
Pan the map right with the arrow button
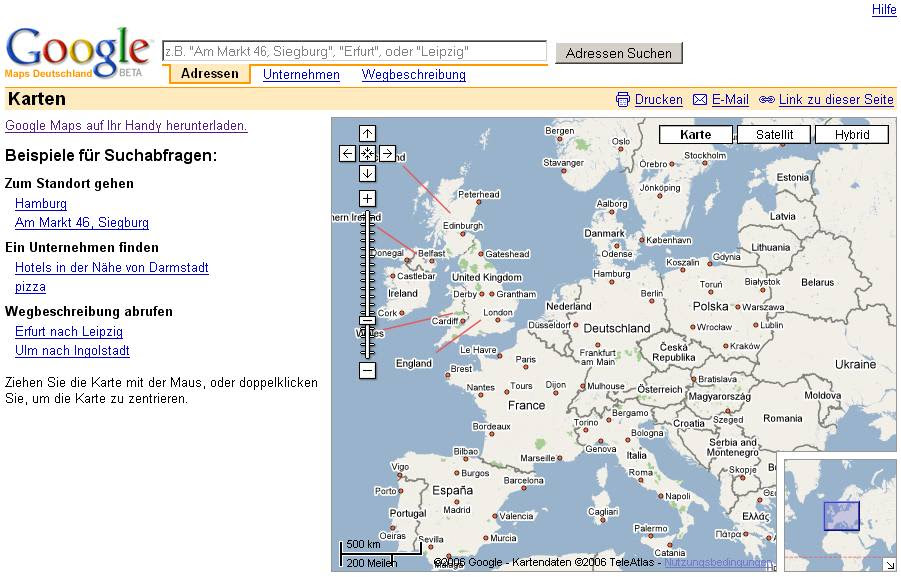pyautogui.click(x=387, y=154)
